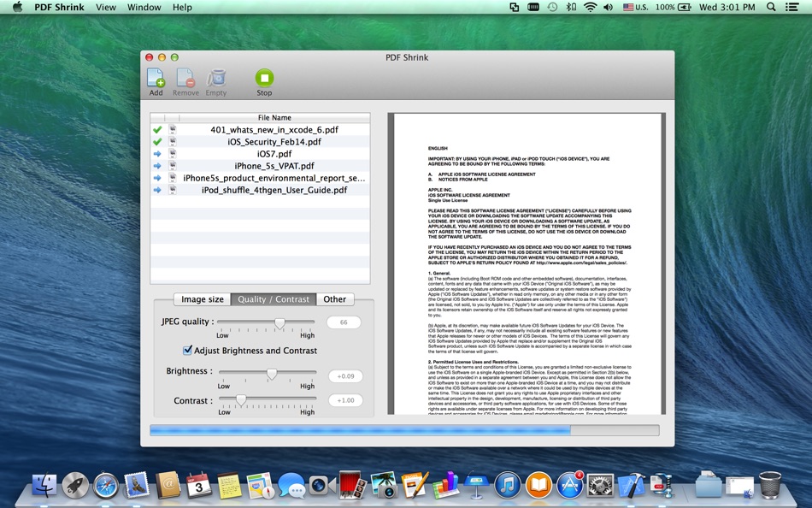Open iBooks orange icon in Dock
This screenshot has height=508, width=812.
[x=538, y=485]
